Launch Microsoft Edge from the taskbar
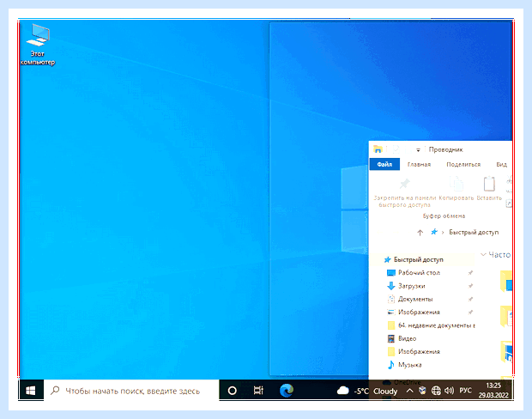Image resolution: width=532 pixels, height=419 pixels. (x=287, y=391)
